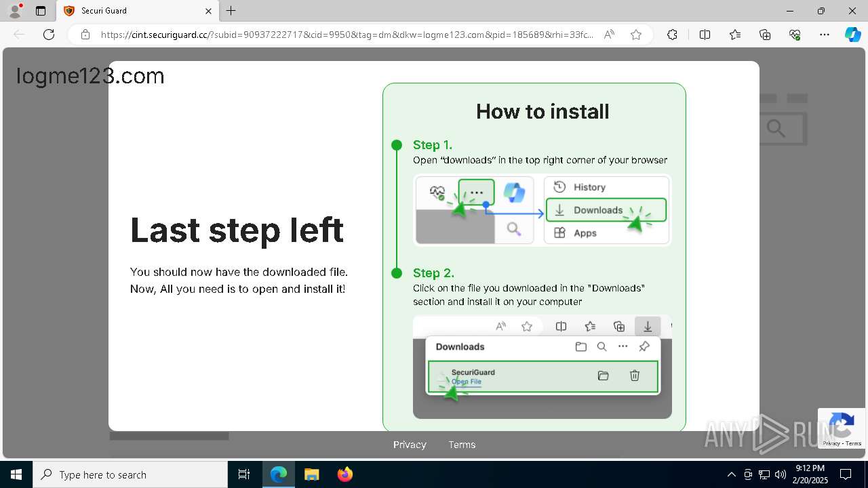Open Favorites list icon
The height and width of the screenshot is (488, 868).
(x=735, y=35)
